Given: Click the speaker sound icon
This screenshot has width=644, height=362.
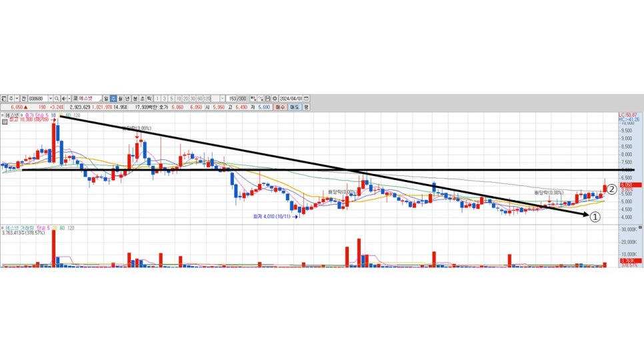Looking at the screenshot, I should point(63,99).
